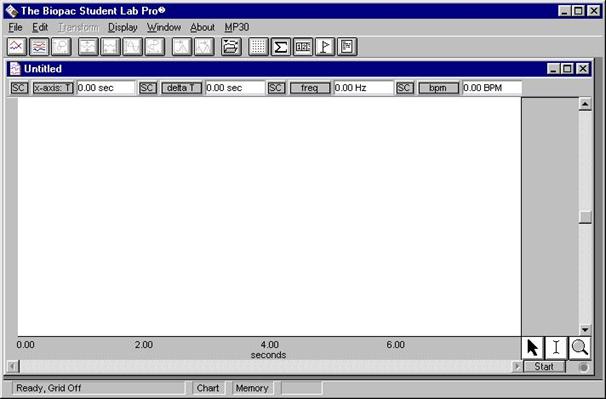Toggle grid display with the dotted grid icon
The height and width of the screenshot is (399, 606).
258,47
